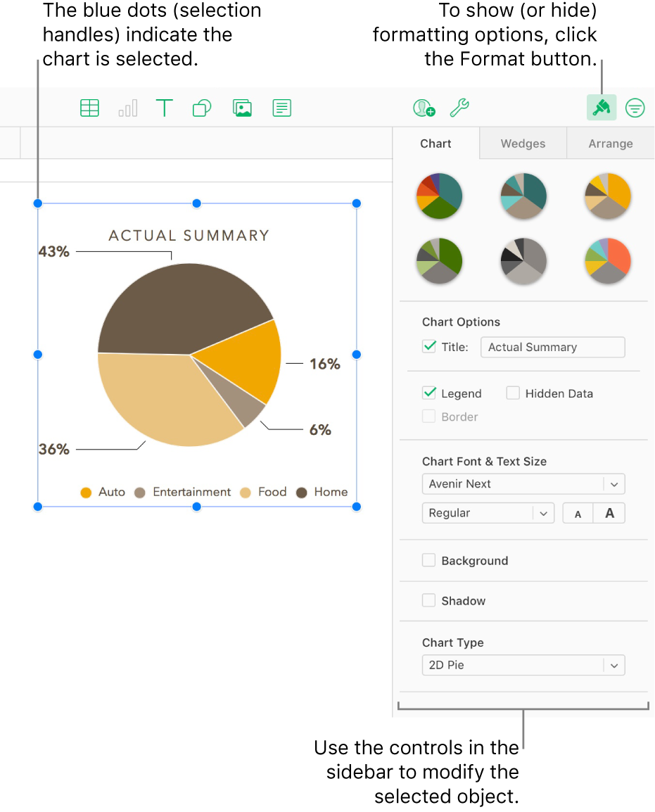Decrease text size with small A button

578,513
